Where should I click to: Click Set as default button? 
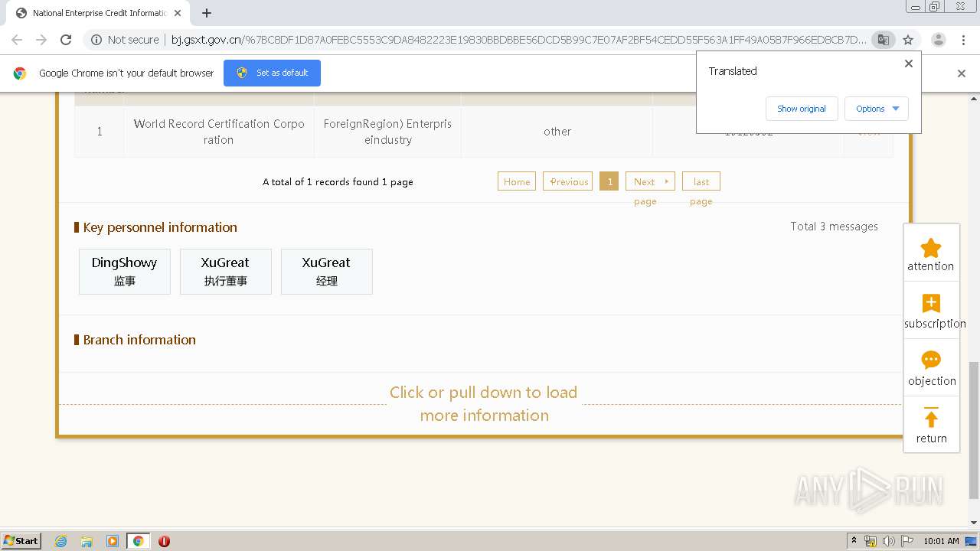(272, 73)
